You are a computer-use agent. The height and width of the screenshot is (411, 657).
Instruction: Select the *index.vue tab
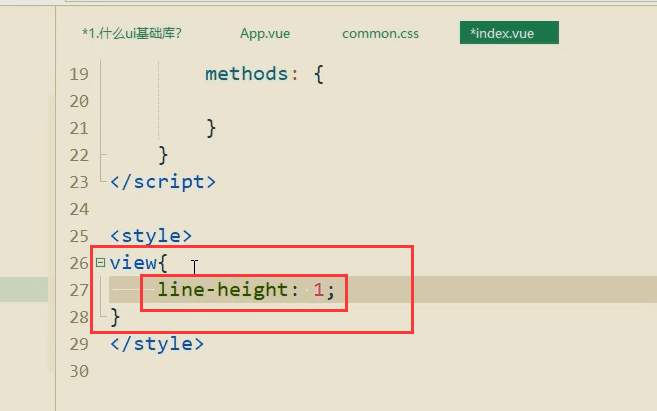pyautogui.click(x=509, y=33)
